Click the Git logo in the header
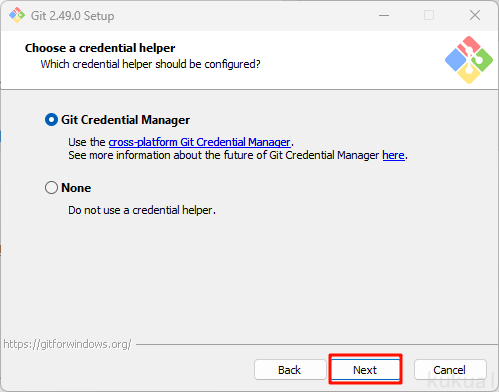 point(469,60)
